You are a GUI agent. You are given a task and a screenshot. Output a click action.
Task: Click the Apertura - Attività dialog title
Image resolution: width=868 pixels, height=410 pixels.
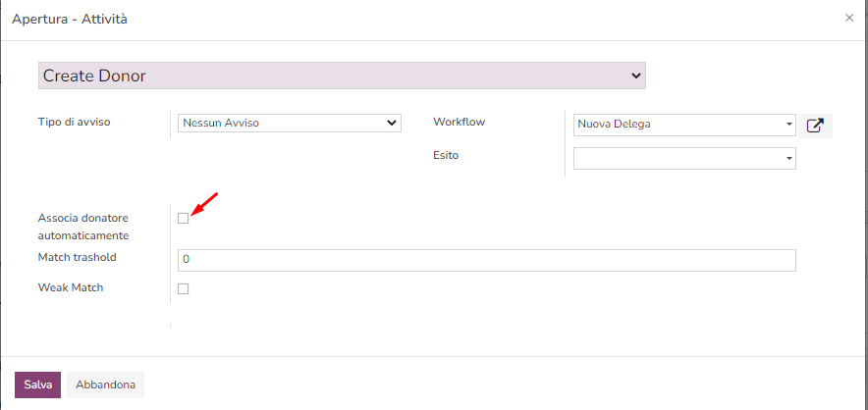[70, 19]
